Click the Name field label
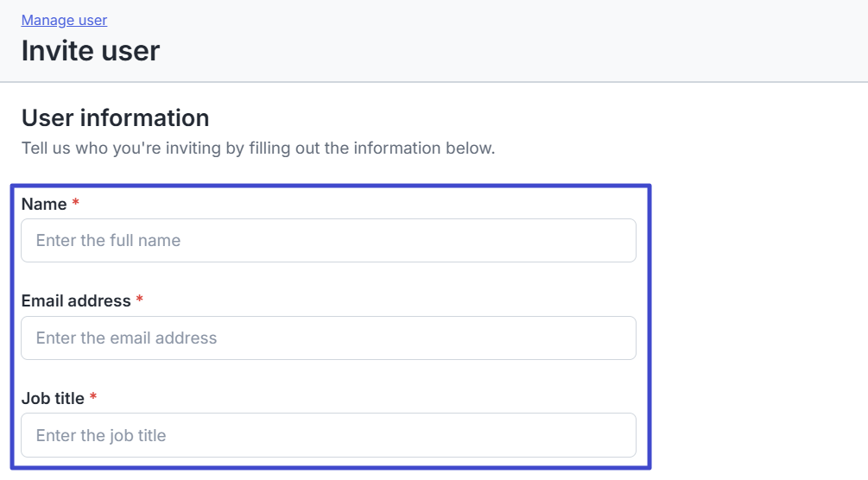The image size is (868, 480). (44, 204)
